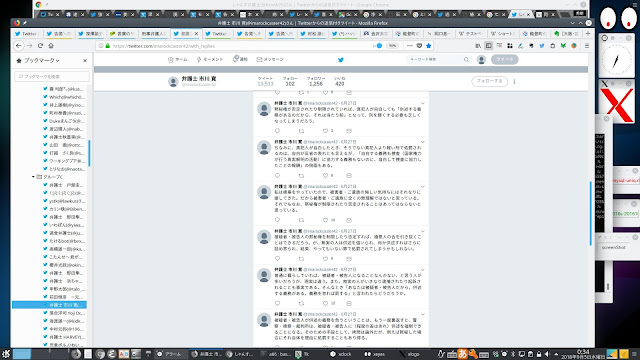Click the あ input method tray icon
This screenshot has height=360, width=640.
coord(462,354)
